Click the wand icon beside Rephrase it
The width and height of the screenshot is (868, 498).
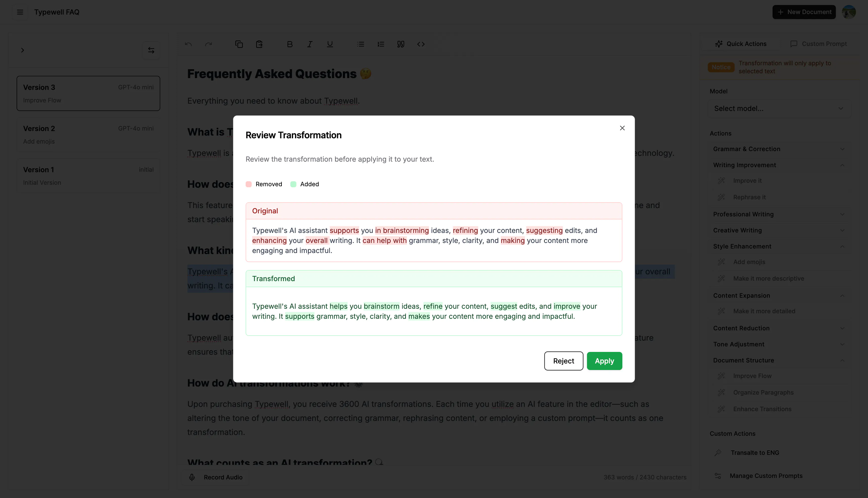(x=721, y=197)
